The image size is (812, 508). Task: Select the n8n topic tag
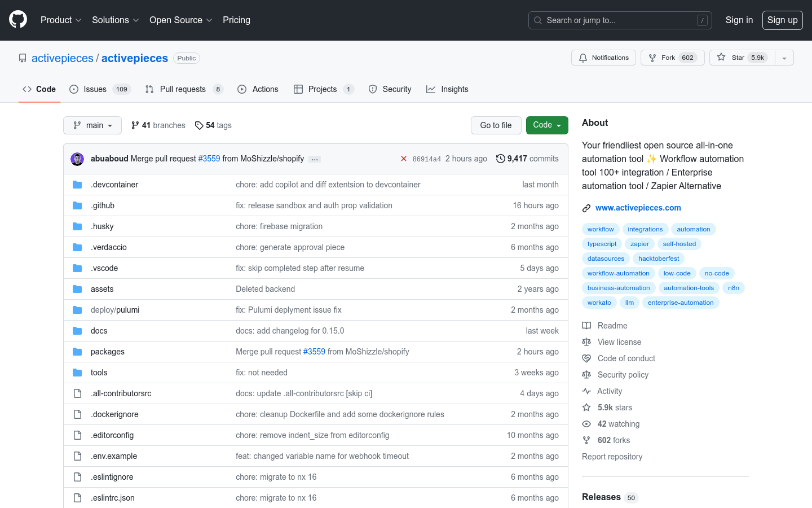(734, 288)
